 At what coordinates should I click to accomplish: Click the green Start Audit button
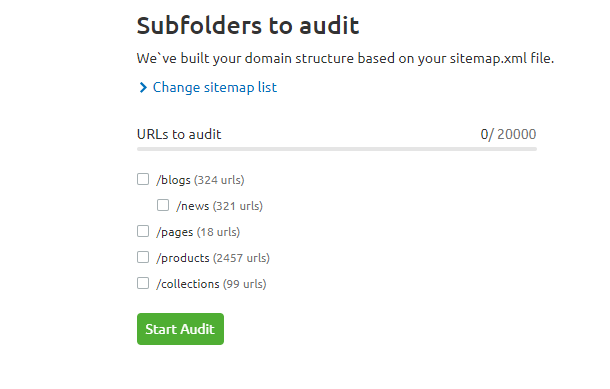point(180,329)
